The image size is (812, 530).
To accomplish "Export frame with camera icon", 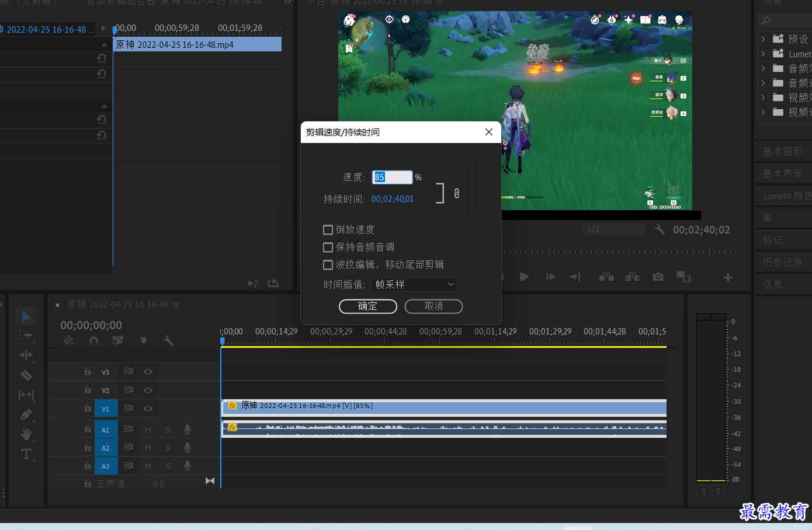I will (x=658, y=277).
